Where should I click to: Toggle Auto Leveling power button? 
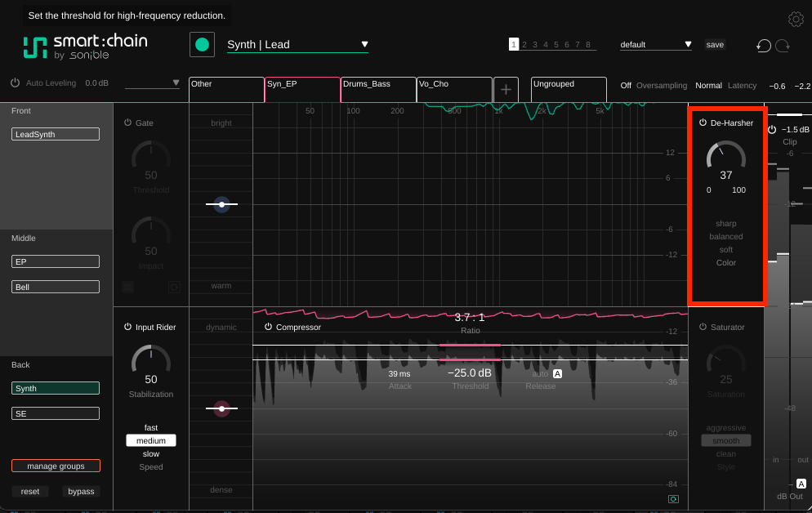15,83
